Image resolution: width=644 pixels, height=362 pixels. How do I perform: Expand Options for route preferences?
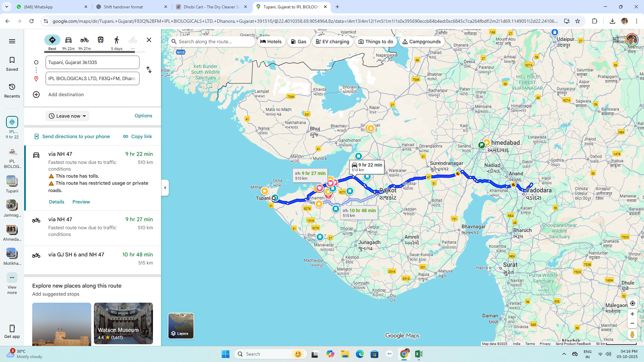143,116
